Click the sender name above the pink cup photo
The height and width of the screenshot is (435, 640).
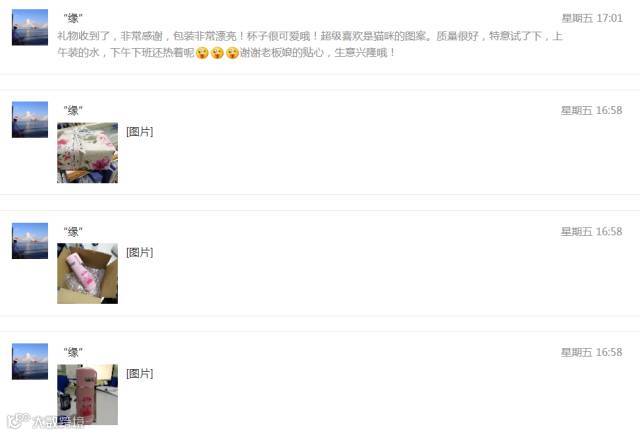[73, 352]
